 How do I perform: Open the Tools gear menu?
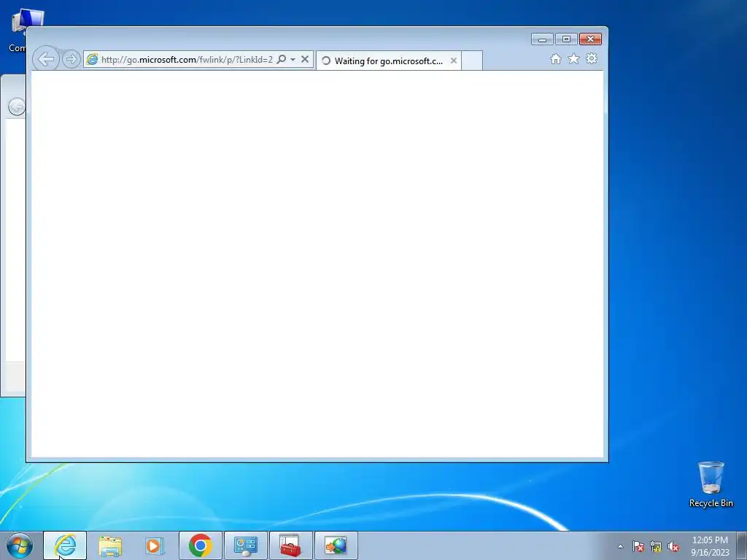coord(592,59)
